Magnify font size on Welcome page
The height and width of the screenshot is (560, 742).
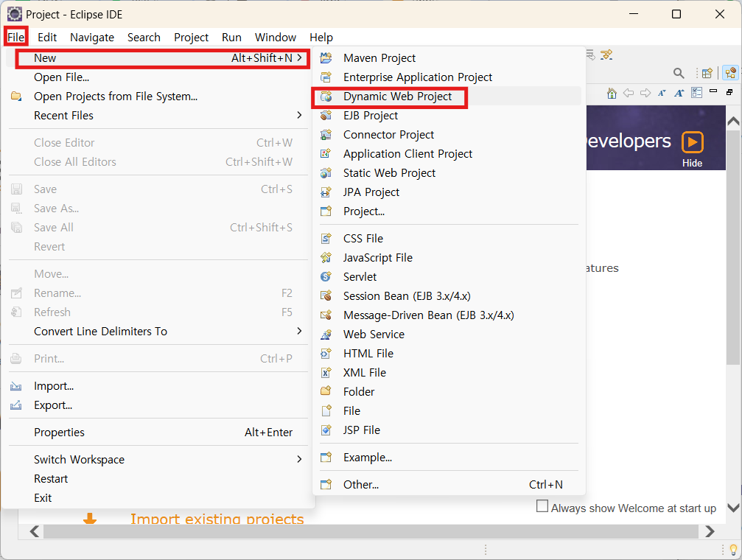click(679, 94)
